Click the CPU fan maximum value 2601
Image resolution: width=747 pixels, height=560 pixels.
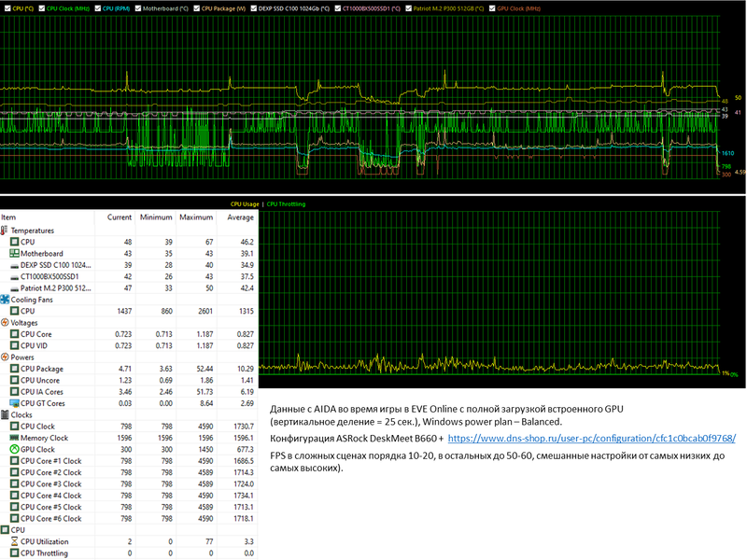tap(205, 311)
